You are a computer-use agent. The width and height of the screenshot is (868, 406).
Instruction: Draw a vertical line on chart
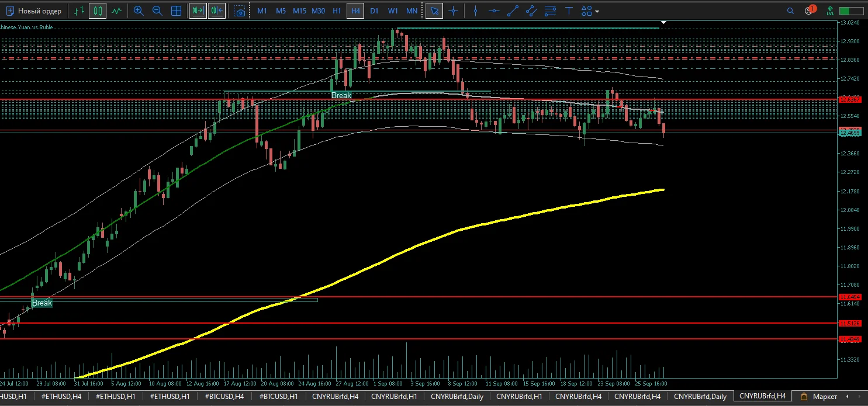pos(476,11)
